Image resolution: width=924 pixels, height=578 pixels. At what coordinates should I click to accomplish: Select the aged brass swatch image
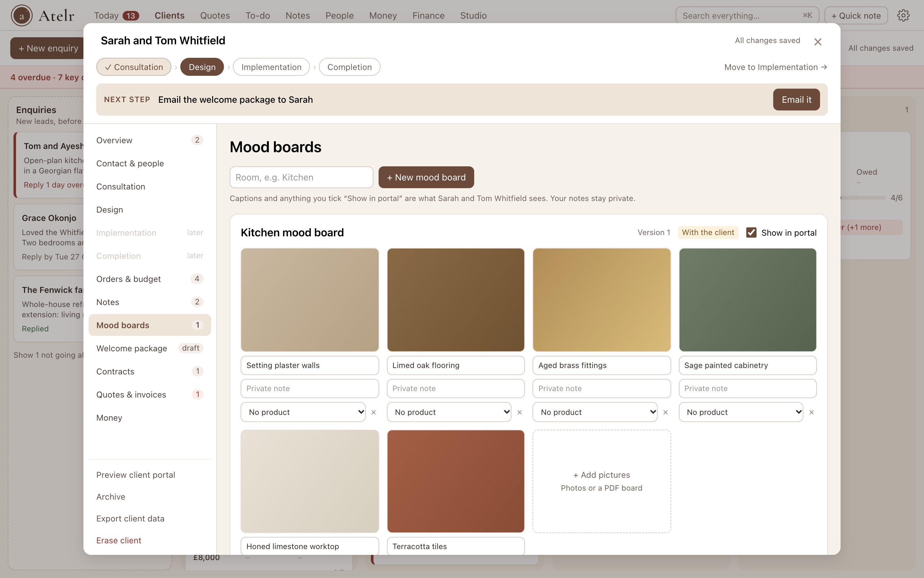click(x=602, y=300)
